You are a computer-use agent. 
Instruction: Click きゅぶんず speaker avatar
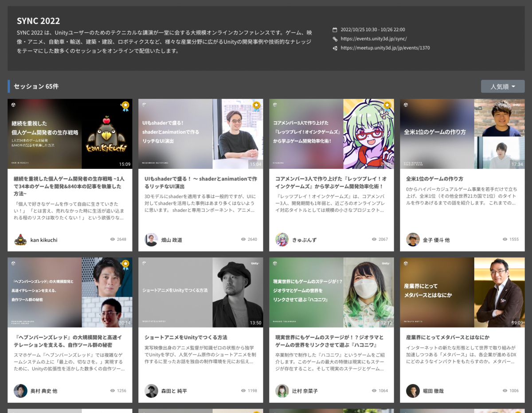(x=282, y=240)
